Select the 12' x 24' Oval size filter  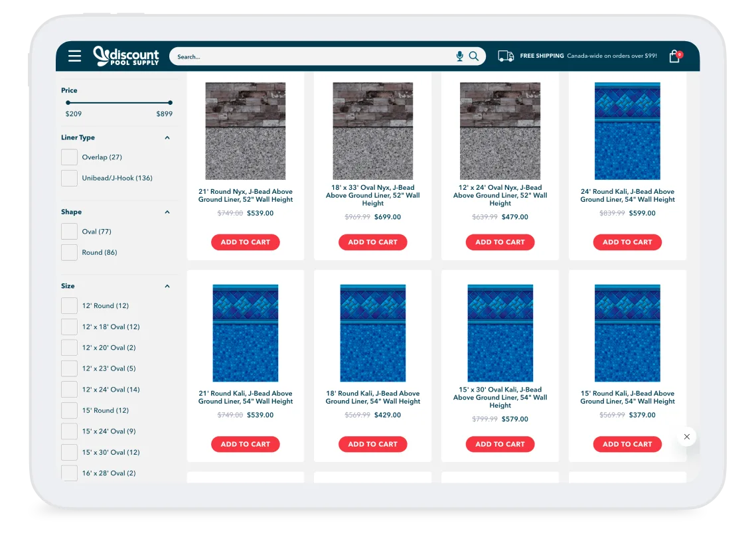click(x=69, y=389)
